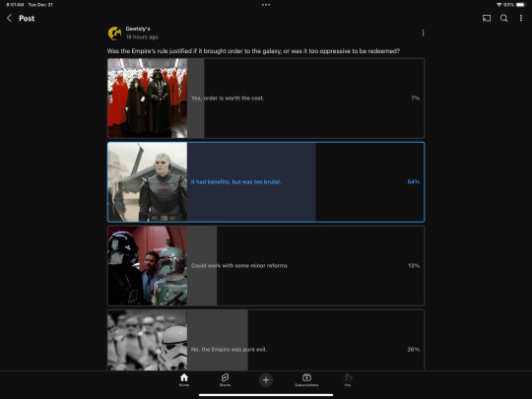
Task: Open the top-right more options menu
Action: tap(521, 19)
